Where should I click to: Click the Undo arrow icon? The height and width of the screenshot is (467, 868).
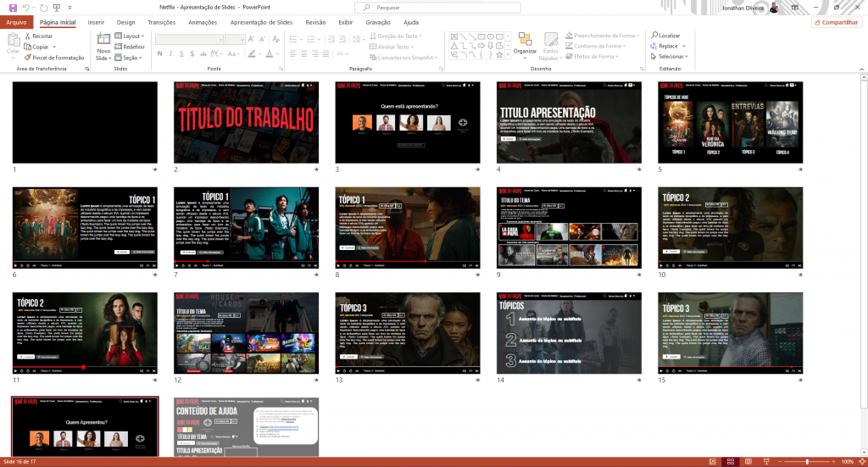point(25,8)
